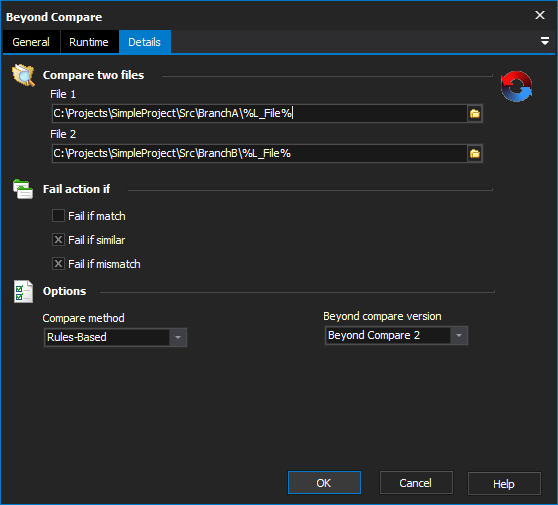
Task: Uncheck the Fail if mismatch checkbox
Action: (x=58, y=264)
